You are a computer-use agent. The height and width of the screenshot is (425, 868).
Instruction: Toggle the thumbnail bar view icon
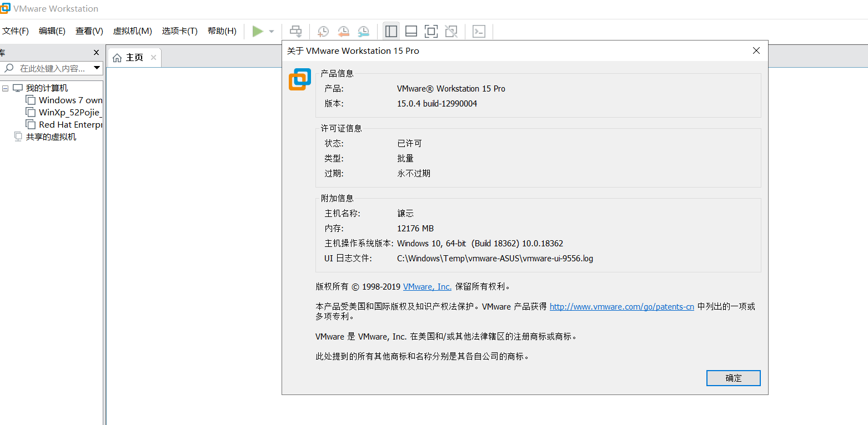(x=411, y=31)
